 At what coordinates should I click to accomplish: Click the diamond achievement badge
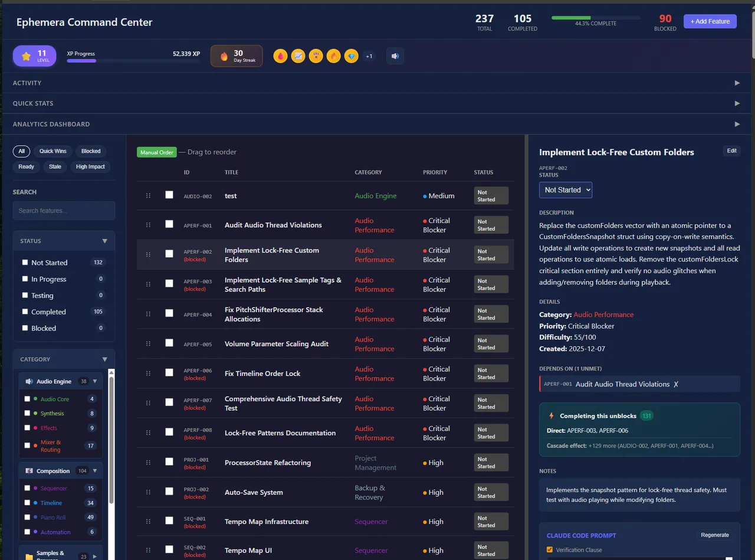click(x=351, y=56)
